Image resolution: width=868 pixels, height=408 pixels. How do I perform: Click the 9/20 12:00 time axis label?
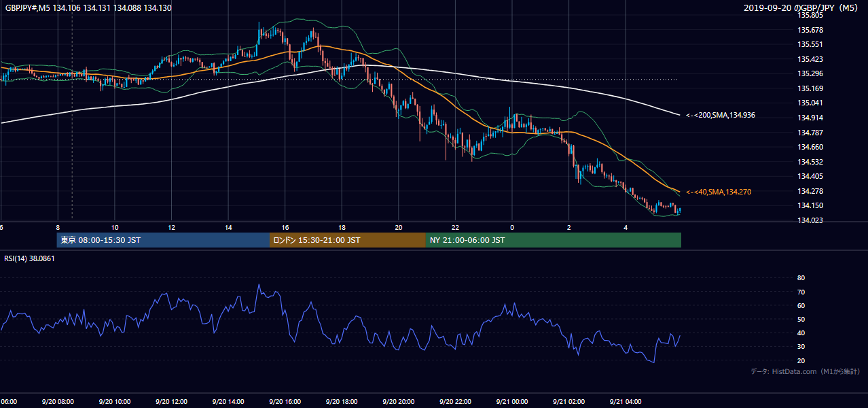click(171, 401)
